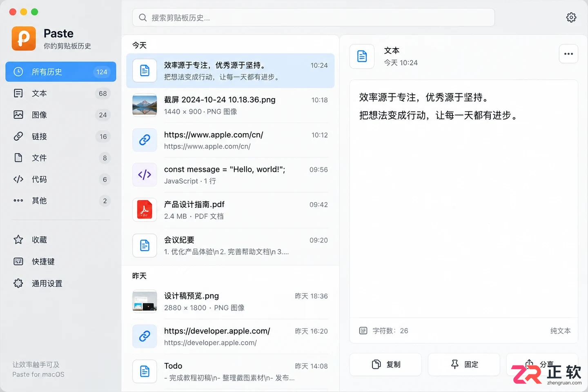Select the Todo entry title

click(173, 366)
